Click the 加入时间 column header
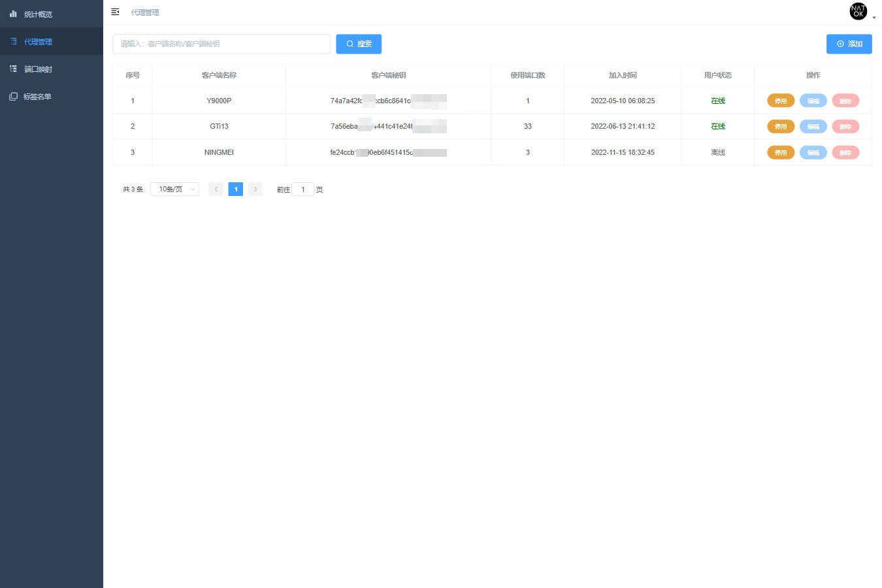The width and height of the screenshot is (882, 588). [x=623, y=75]
